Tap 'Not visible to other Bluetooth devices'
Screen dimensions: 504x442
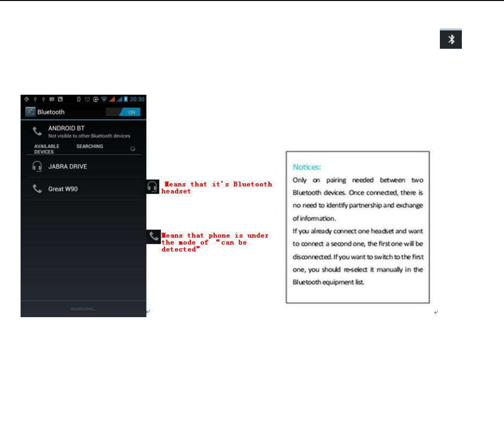click(89, 136)
